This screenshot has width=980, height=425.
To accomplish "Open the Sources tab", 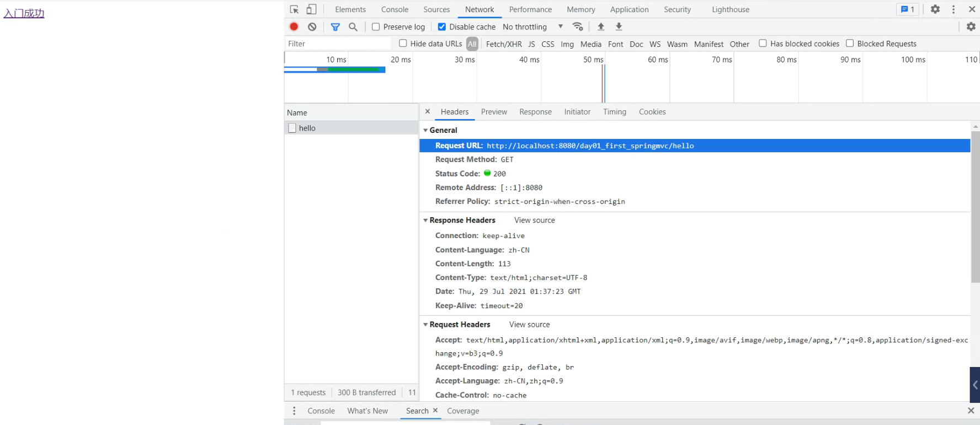I will pyautogui.click(x=436, y=9).
